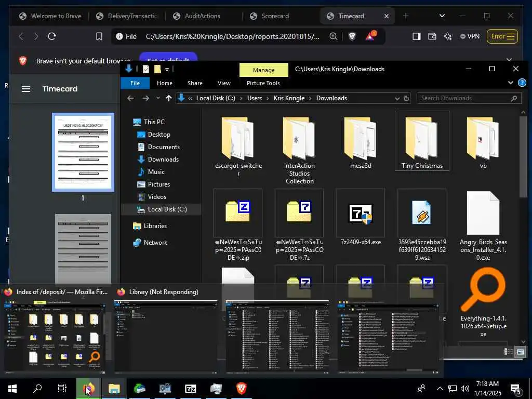532x399 pixels.
Task: Select the NeWesT SeTup 2025 .7z archive
Action: click(x=299, y=225)
